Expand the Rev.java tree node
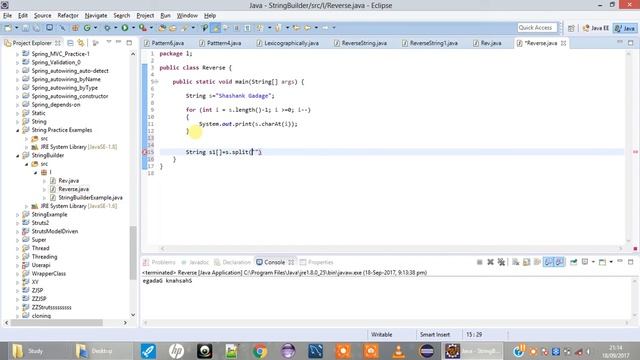 44,181
